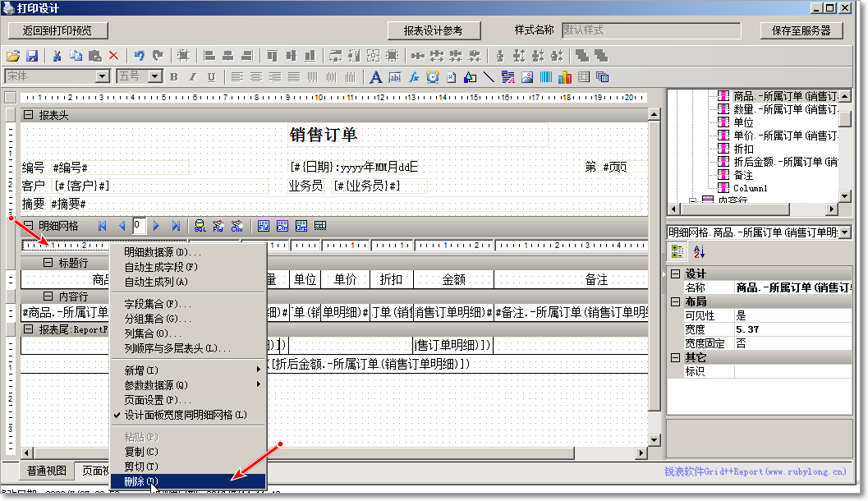Insert a formula with fx icon
This screenshot has height=501, width=868.
pyautogui.click(x=414, y=77)
